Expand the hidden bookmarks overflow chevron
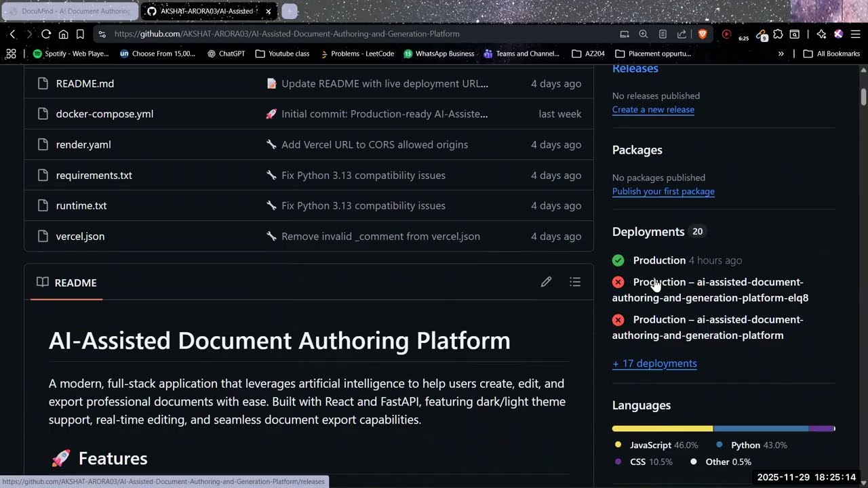 (781, 54)
